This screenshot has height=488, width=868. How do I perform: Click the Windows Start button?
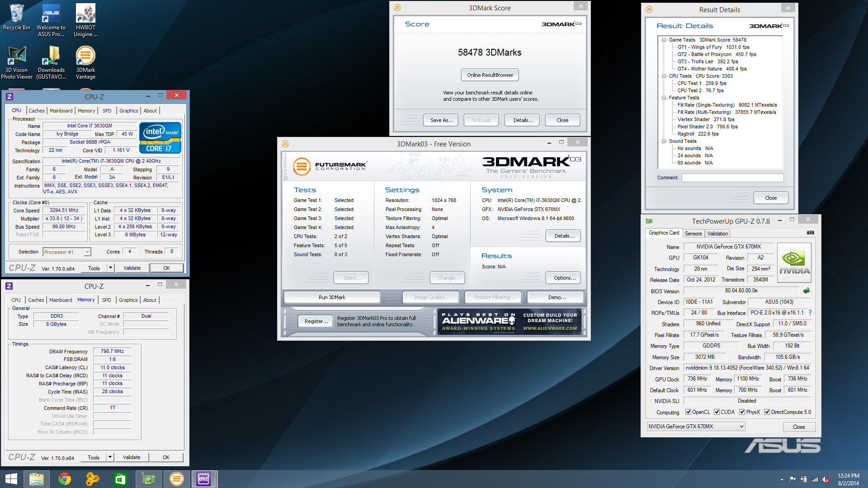[x=11, y=479]
